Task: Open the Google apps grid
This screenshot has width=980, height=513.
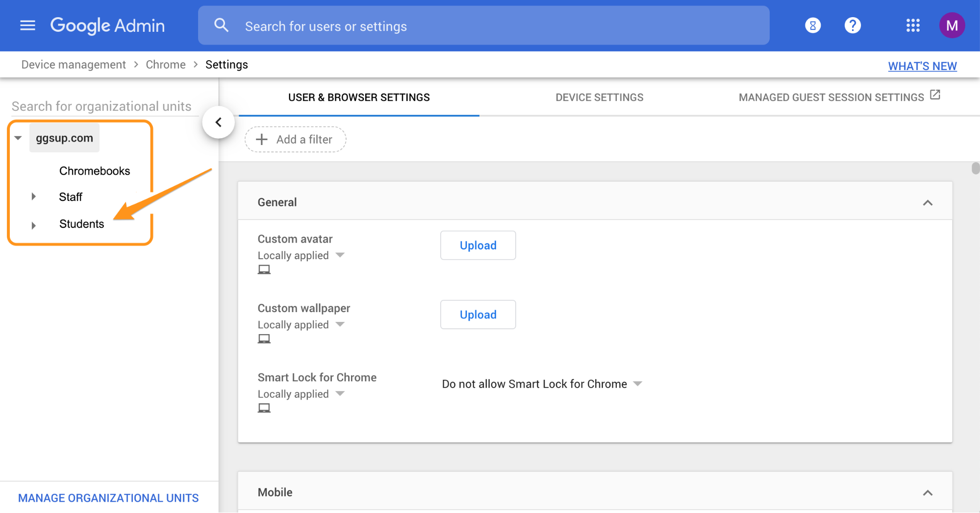Action: [x=913, y=25]
